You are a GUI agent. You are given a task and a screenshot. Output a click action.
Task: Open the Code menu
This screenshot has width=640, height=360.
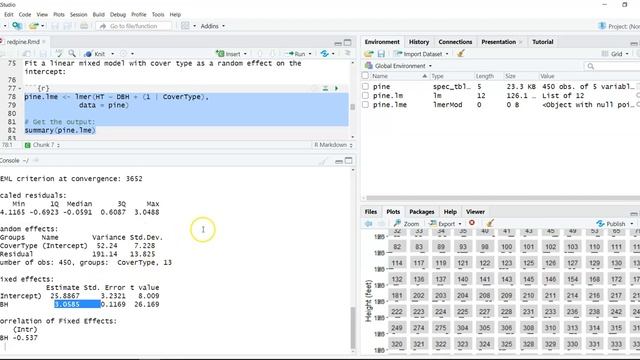pos(25,14)
